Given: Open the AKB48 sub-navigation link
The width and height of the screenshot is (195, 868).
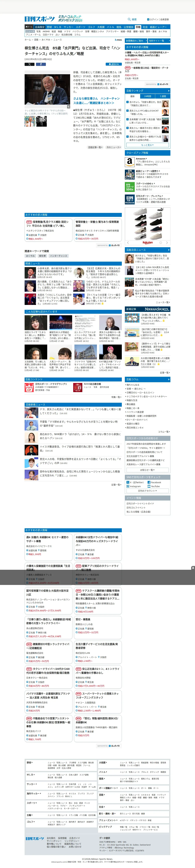Looking at the screenshot, I should [46, 31].
